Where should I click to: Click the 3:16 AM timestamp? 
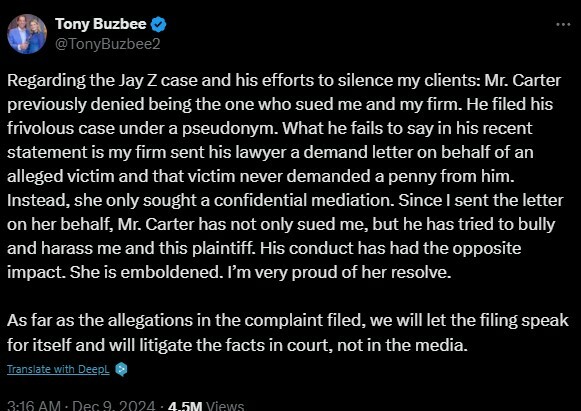[34, 405]
